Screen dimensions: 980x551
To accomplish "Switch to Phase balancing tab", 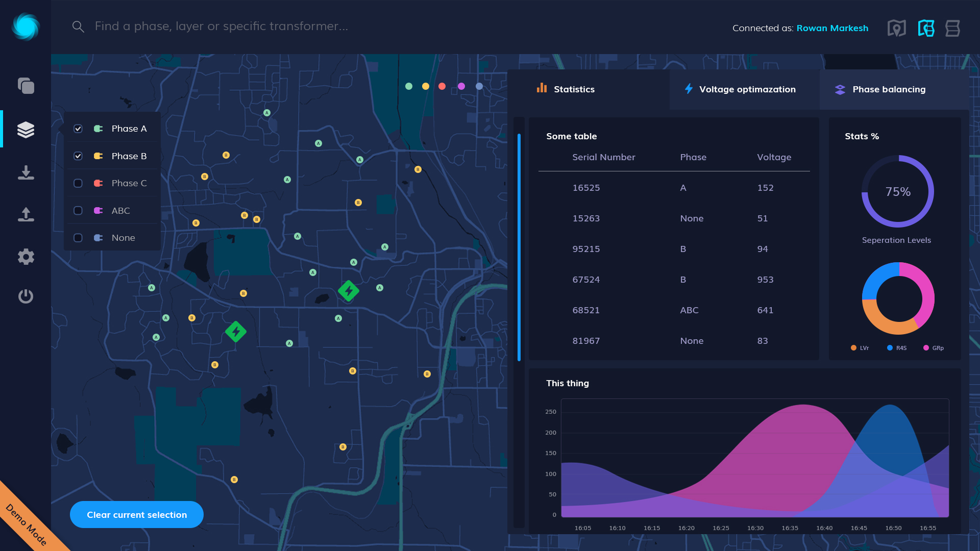I will tap(894, 89).
